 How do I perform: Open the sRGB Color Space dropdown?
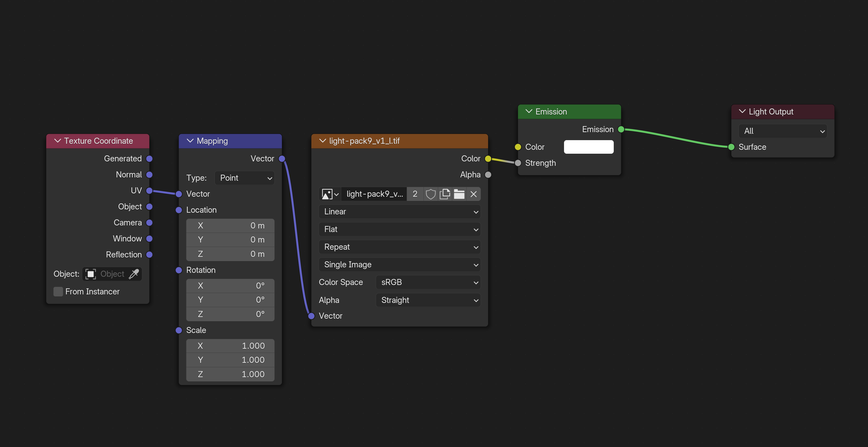[x=428, y=282]
